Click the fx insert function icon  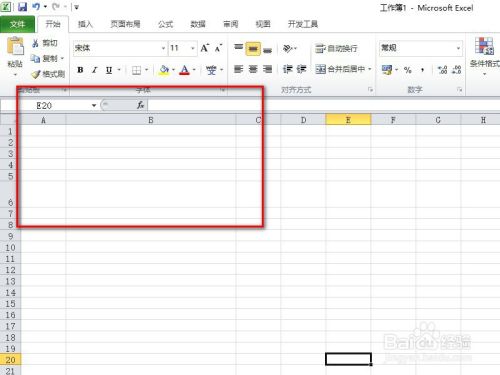click(140, 105)
